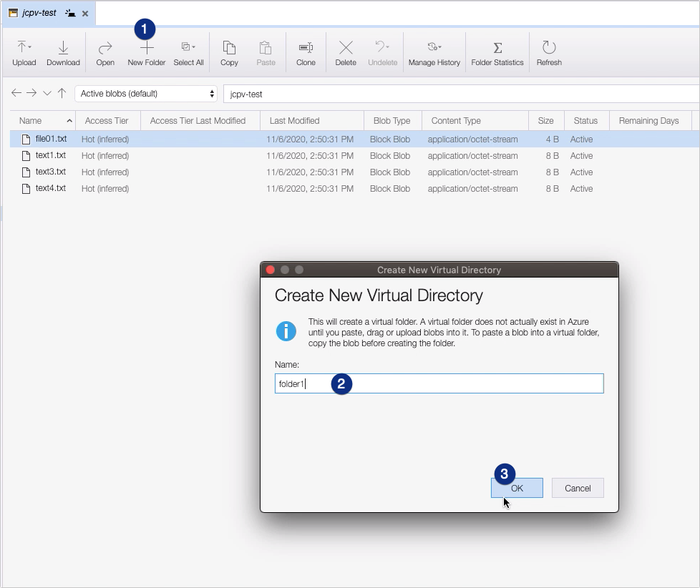Expand the navigation history chevron
The width and height of the screenshot is (700, 588).
pyautogui.click(x=47, y=92)
